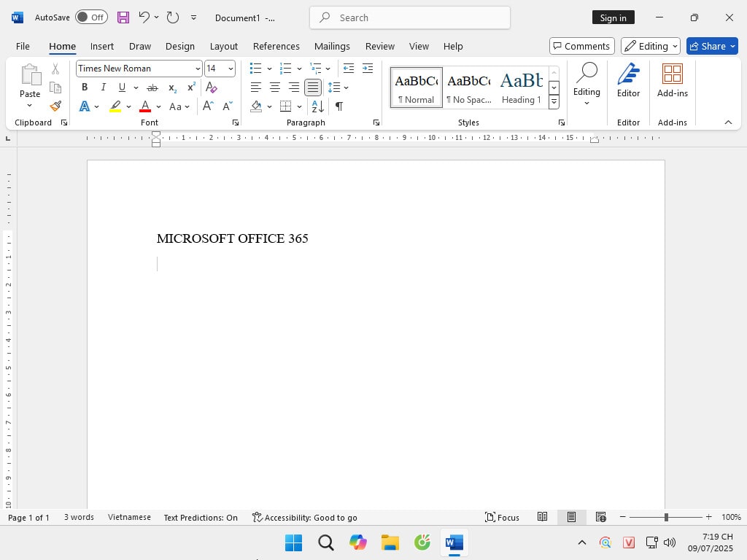Viewport: 747px width, 560px height.
Task: Open the Review tab
Action: pyautogui.click(x=379, y=46)
